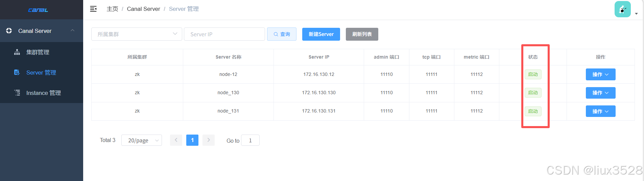644x181 pixels.
Task: Open the 20/page size dropdown
Action: point(142,140)
